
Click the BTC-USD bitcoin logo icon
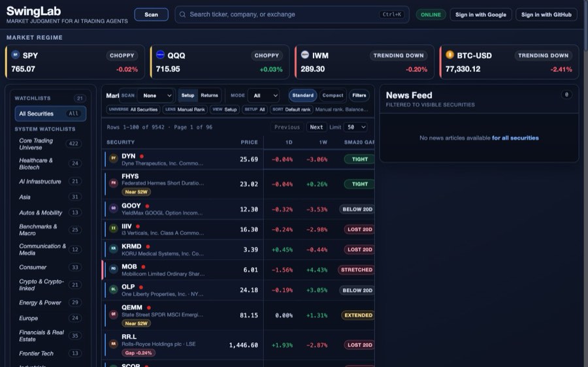coord(449,55)
